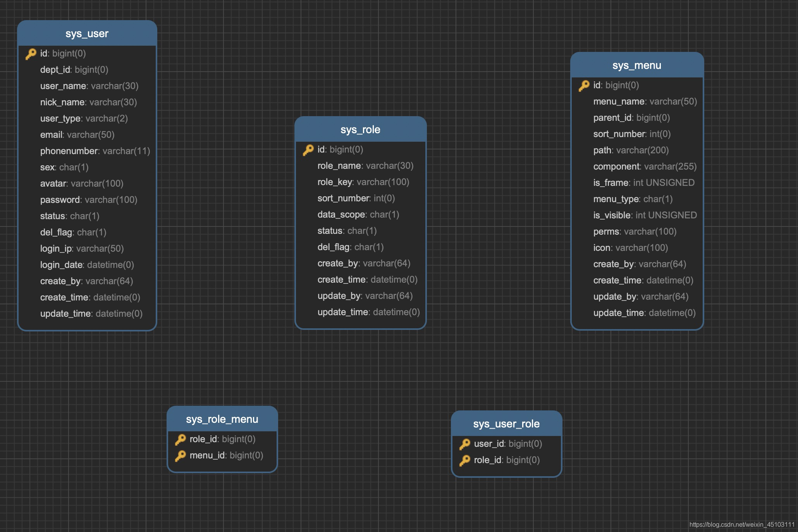798x532 pixels.
Task: Click path: varchar(200) field
Action: (631, 150)
